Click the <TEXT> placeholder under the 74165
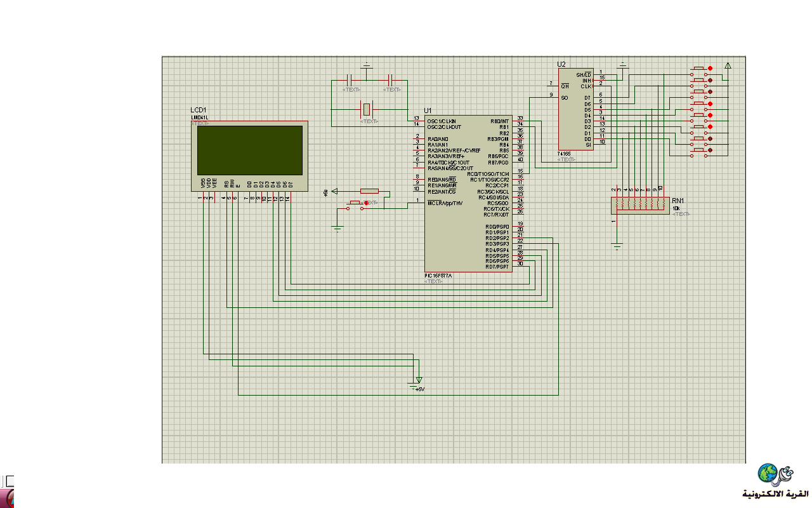 pos(566,160)
